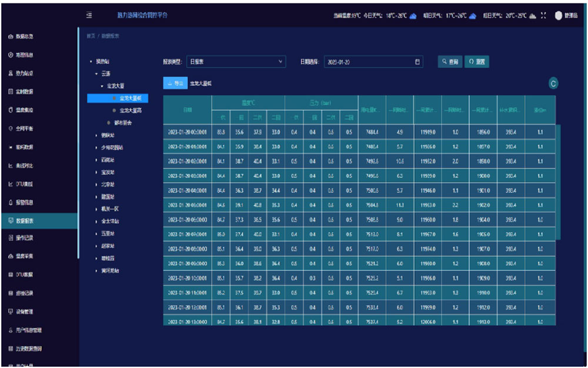Click the 报警信息 bell icon in sidebar

pos(11,202)
